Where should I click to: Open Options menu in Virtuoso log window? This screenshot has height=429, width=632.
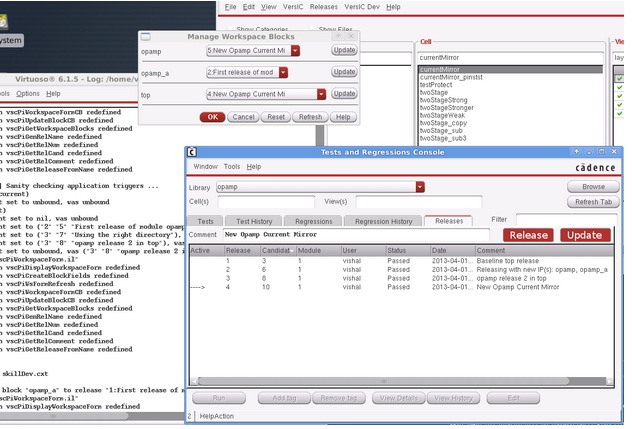coord(28,95)
